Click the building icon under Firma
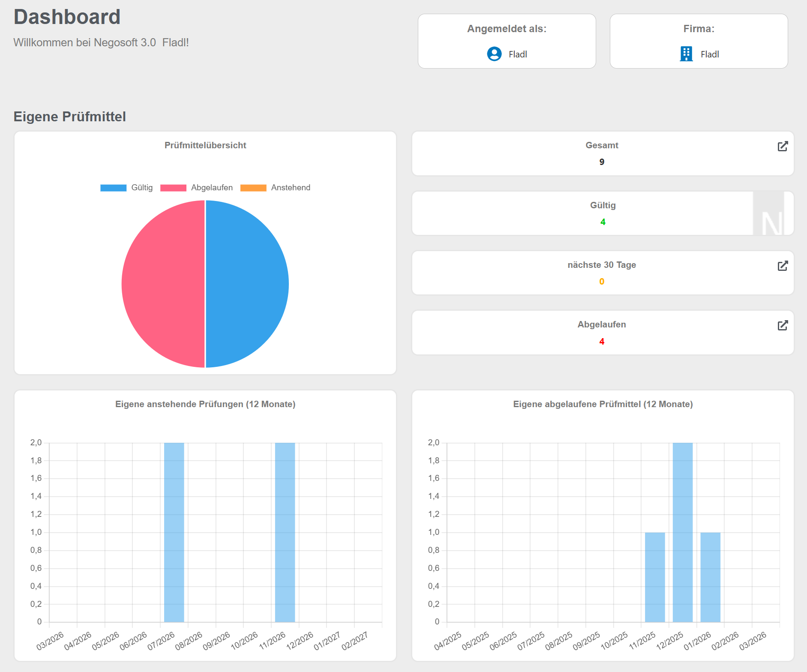807x672 pixels. point(686,54)
